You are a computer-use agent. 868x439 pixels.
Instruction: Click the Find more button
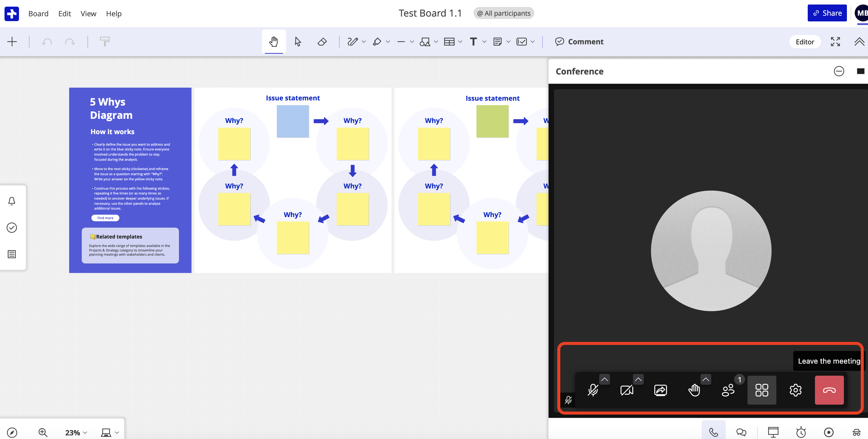[x=105, y=218]
